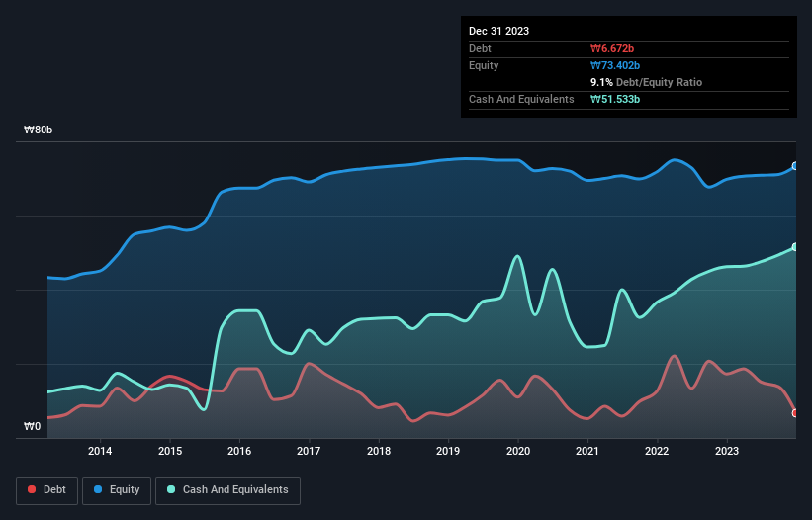Click Cash And Equivalents label in tooltip
Screen dimensions: 812x520
(x=521, y=99)
